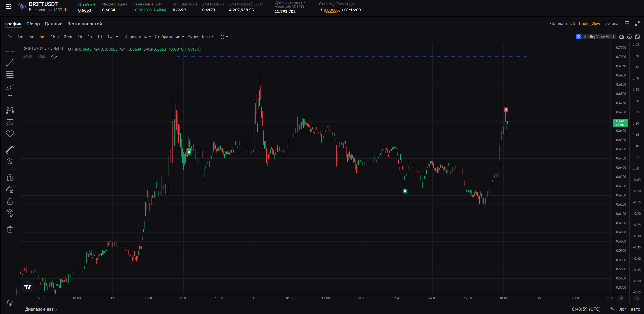Open the heart favorites tool

pos(10,134)
